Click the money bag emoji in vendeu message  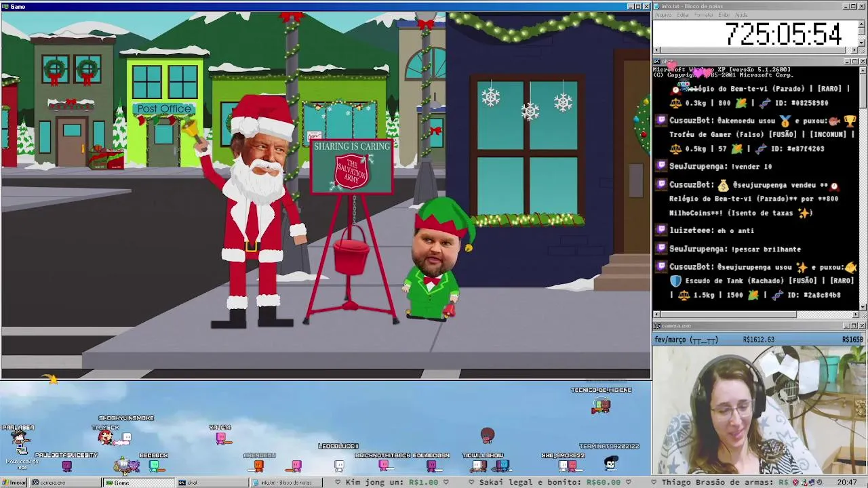coord(723,185)
